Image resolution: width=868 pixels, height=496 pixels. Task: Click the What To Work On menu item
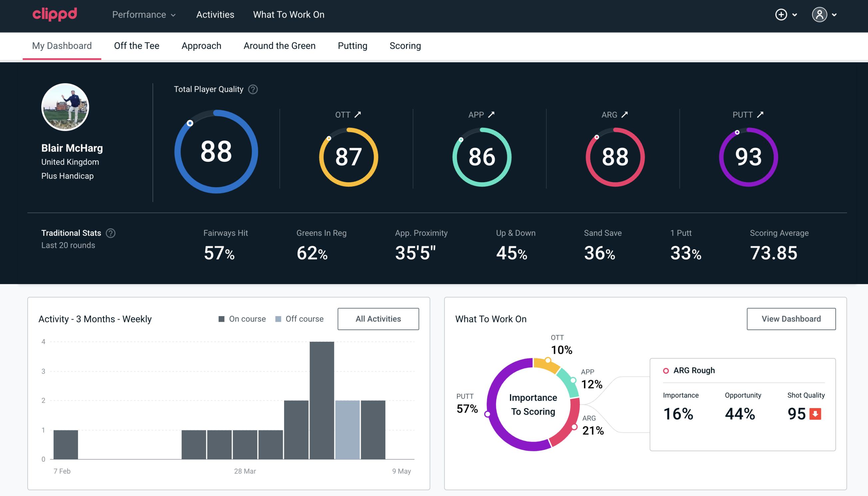coord(288,15)
